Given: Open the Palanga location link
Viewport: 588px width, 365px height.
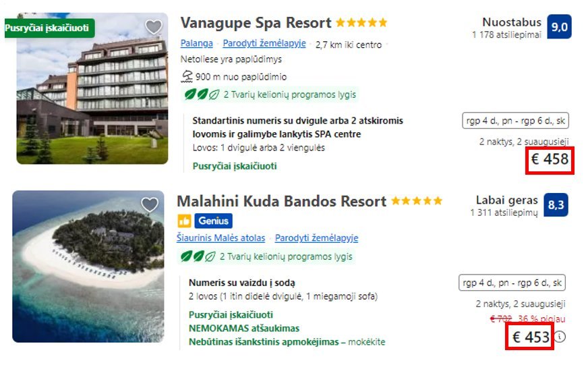Looking at the screenshot, I should tap(197, 44).
